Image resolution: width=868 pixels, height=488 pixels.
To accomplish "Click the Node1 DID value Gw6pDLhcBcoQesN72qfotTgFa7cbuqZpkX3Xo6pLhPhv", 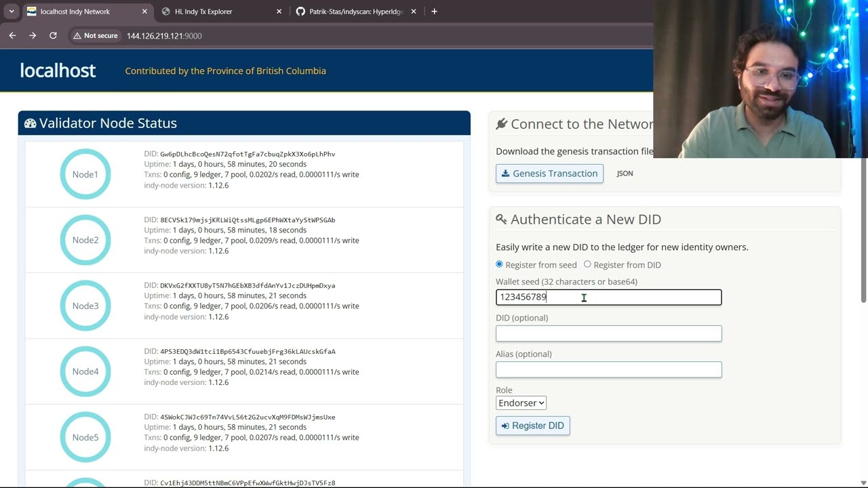I will pos(248,154).
